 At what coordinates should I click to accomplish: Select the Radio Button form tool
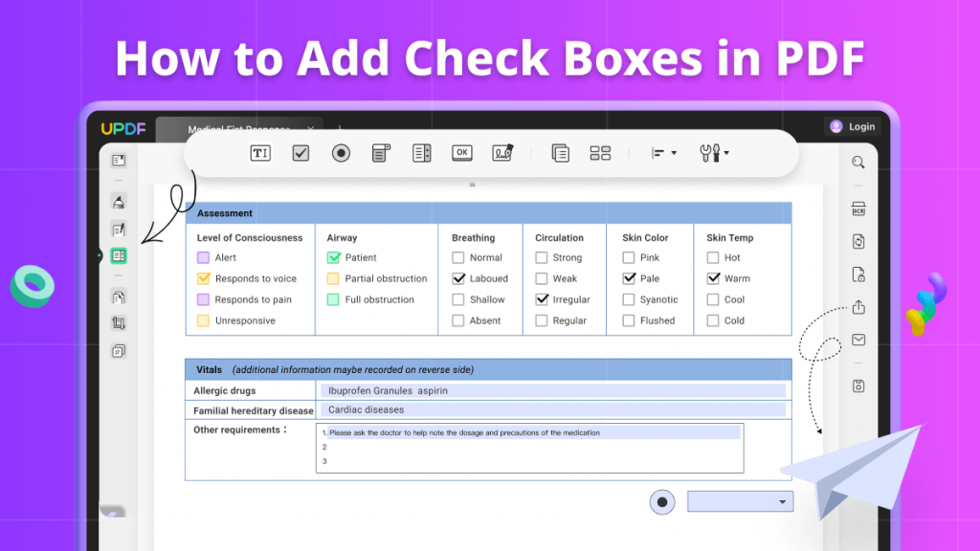tap(341, 153)
